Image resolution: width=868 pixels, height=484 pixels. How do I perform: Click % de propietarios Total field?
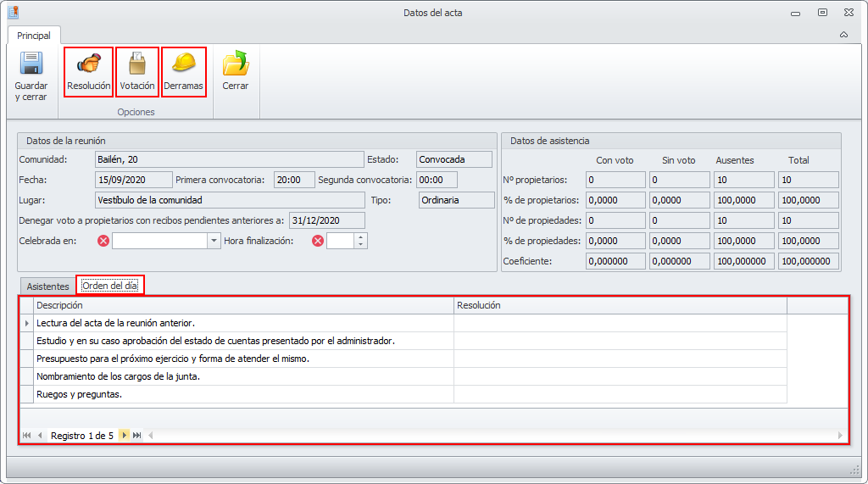(809, 200)
